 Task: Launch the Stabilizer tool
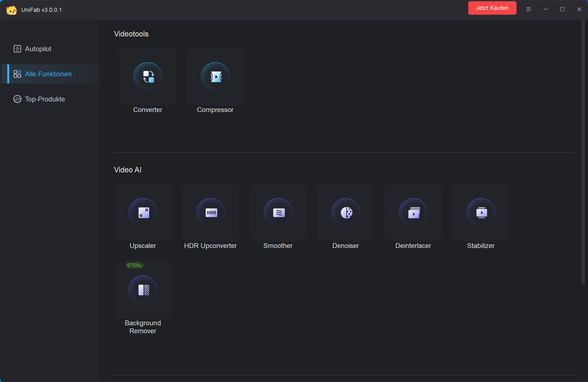tap(481, 213)
